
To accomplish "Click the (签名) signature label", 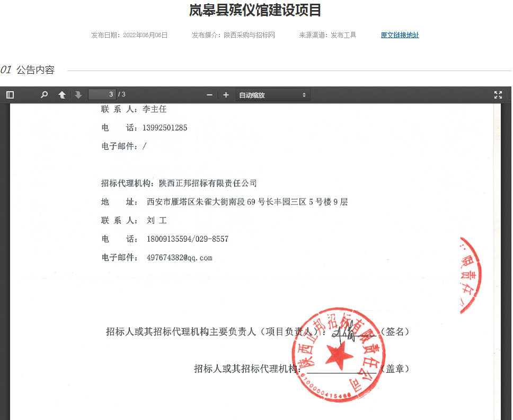I will (x=395, y=331).
